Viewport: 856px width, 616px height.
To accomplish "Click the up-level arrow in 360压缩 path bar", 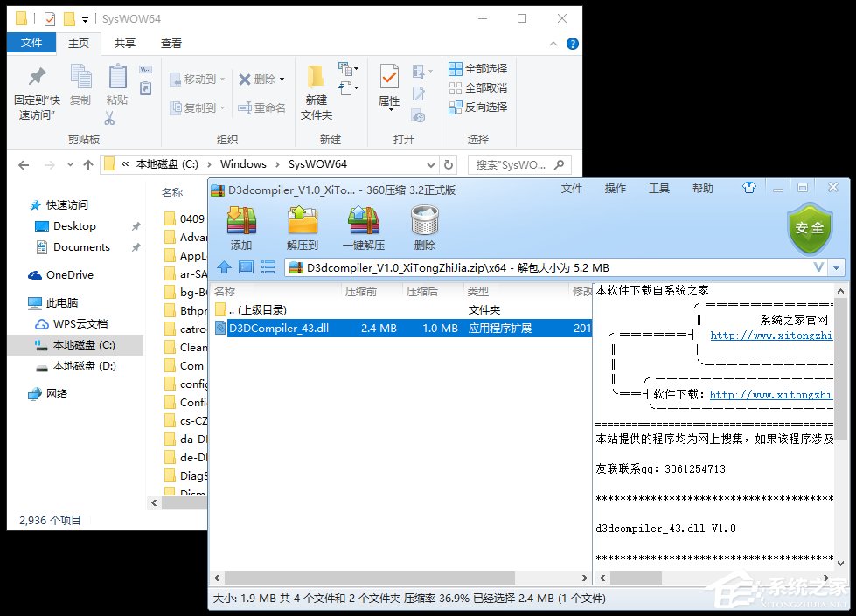I will pyautogui.click(x=224, y=267).
